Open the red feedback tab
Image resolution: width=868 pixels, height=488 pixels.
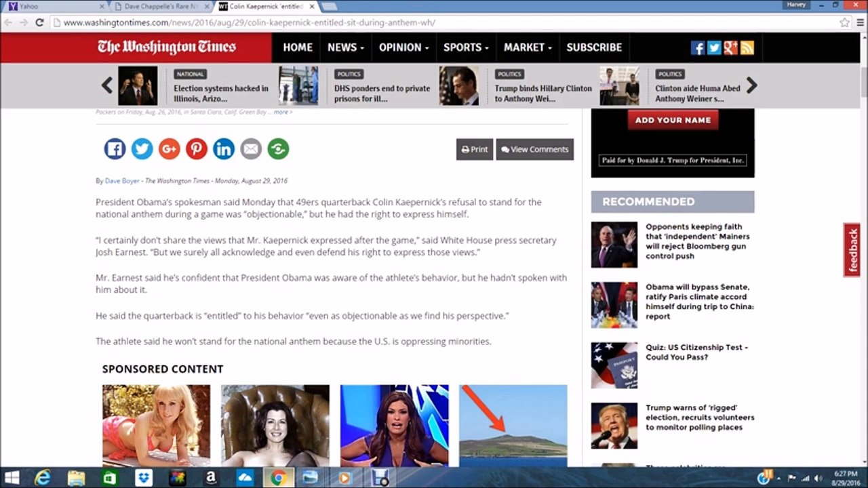pyautogui.click(x=852, y=249)
